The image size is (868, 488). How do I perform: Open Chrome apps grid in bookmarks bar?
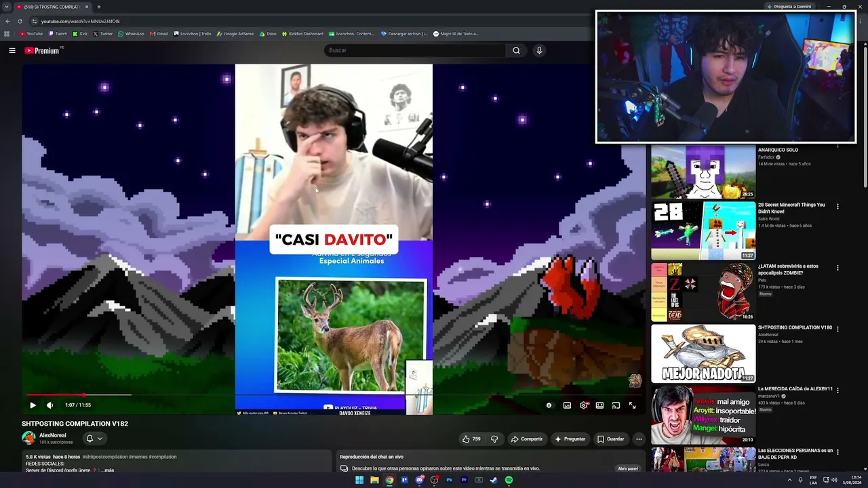tap(7, 34)
